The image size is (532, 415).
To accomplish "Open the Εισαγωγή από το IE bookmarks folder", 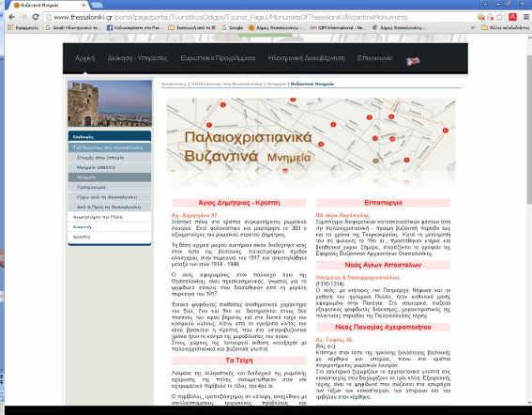I will (x=192, y=28).
